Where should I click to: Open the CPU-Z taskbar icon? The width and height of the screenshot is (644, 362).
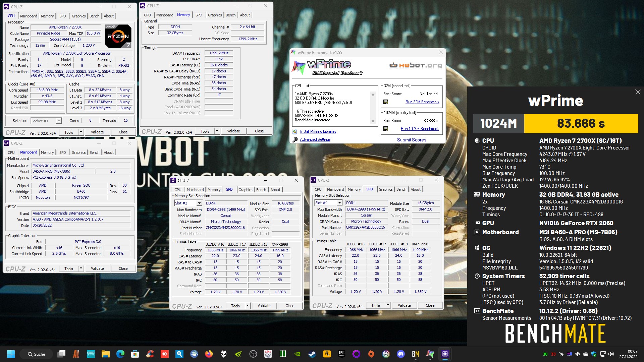coord(445,354)
